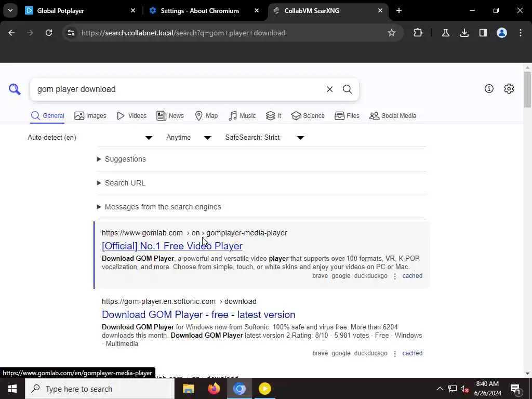The image size is (532, 399).
Task: Close the Settings - About Chromium tab
Action: 257,10
